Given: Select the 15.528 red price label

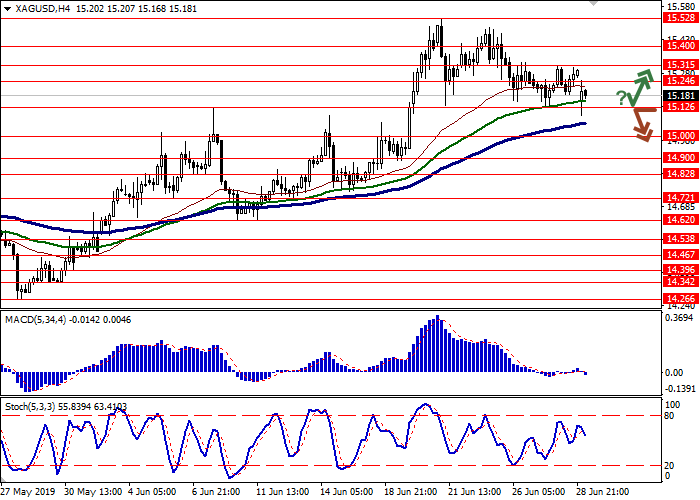Looking at the screenshot, I should (680, 18).
